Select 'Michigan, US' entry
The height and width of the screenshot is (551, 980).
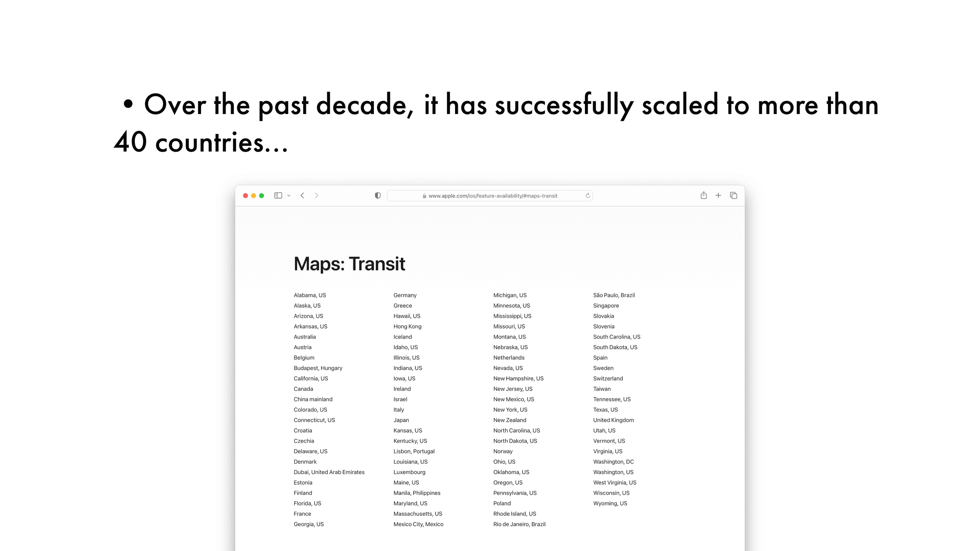pyautogui.click(x=510, y=295)
